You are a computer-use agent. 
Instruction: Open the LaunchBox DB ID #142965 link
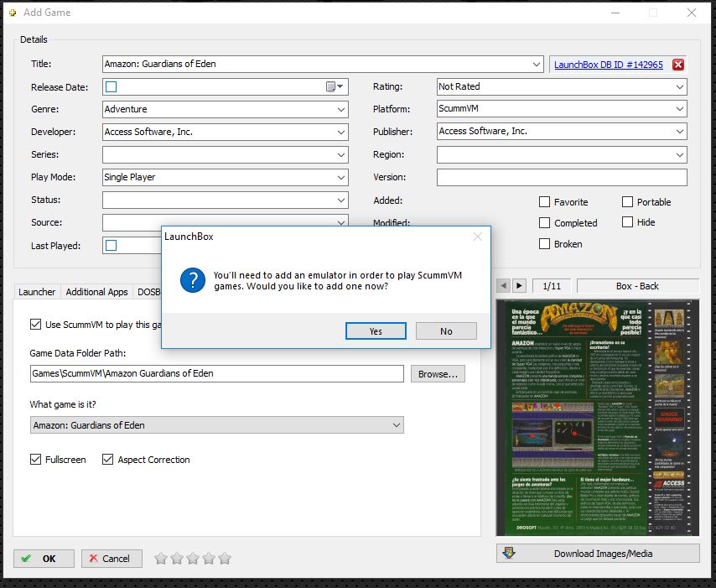[x=608, y=65]
